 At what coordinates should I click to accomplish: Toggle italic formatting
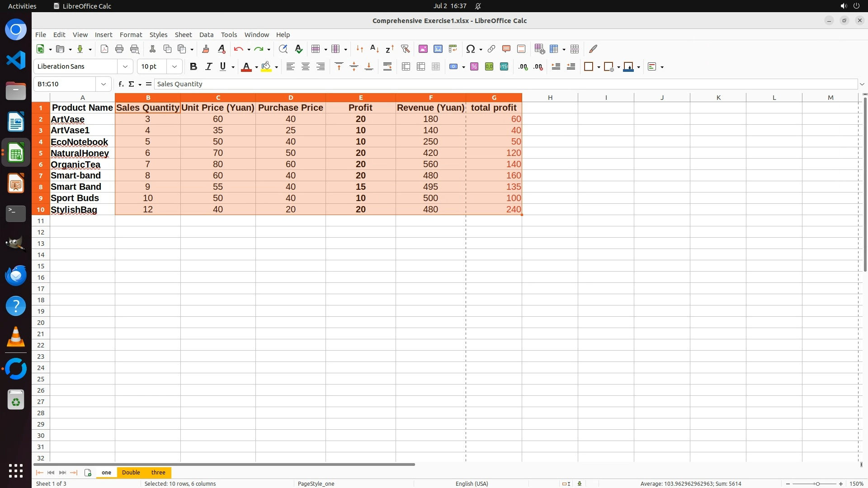[208, 66]
